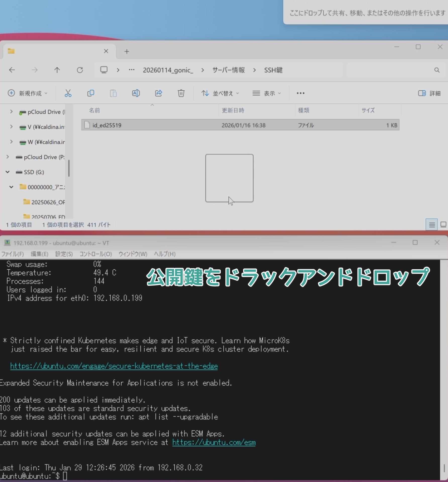The image size is (448, 482).
Task: Click the Delete trash can icon
Action: click(181, 93)
